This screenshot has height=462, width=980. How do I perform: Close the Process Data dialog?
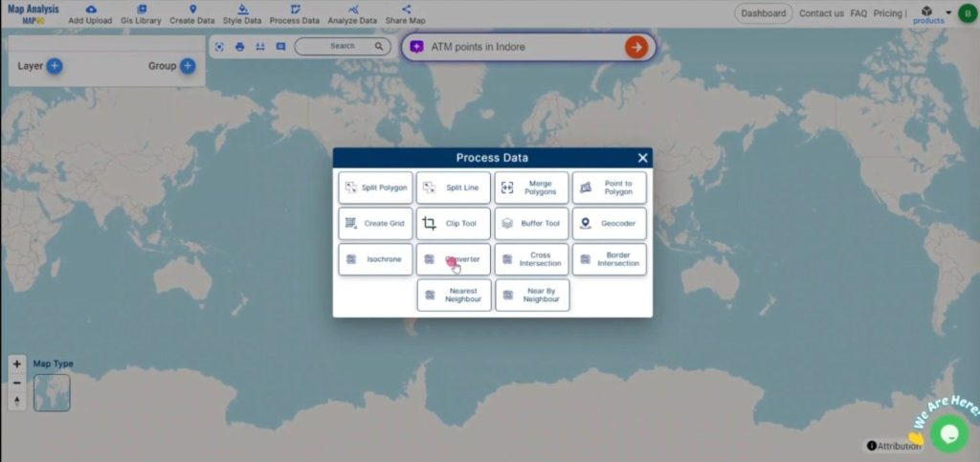click(642, 158)
